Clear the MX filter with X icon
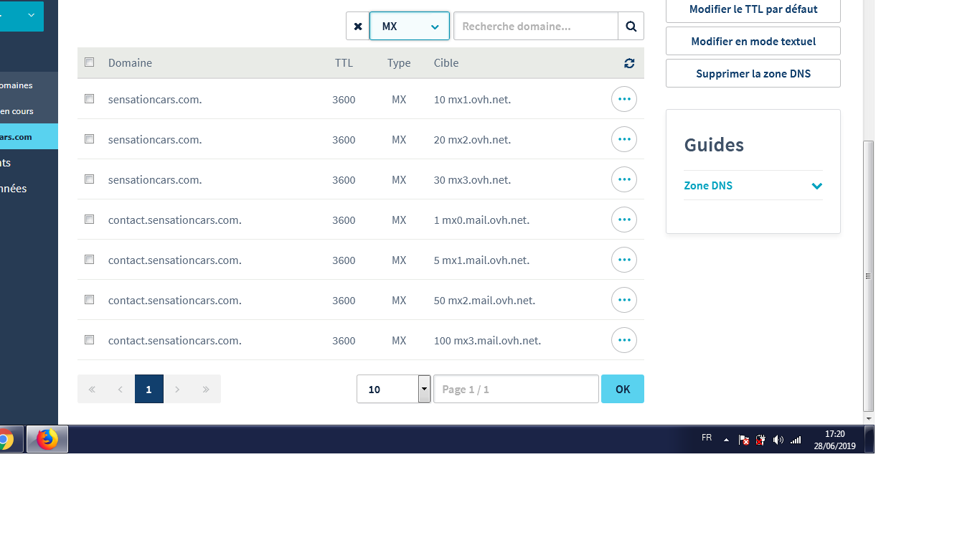The width and height of the screenshot is (980, 551). pyautogui.click(x=357, y=27)
